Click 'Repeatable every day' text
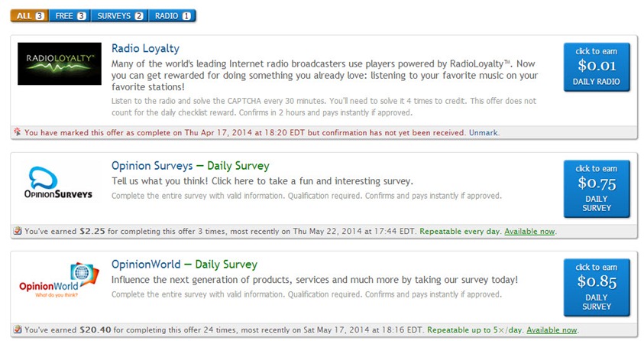The image size is (644, 341). 460,232
